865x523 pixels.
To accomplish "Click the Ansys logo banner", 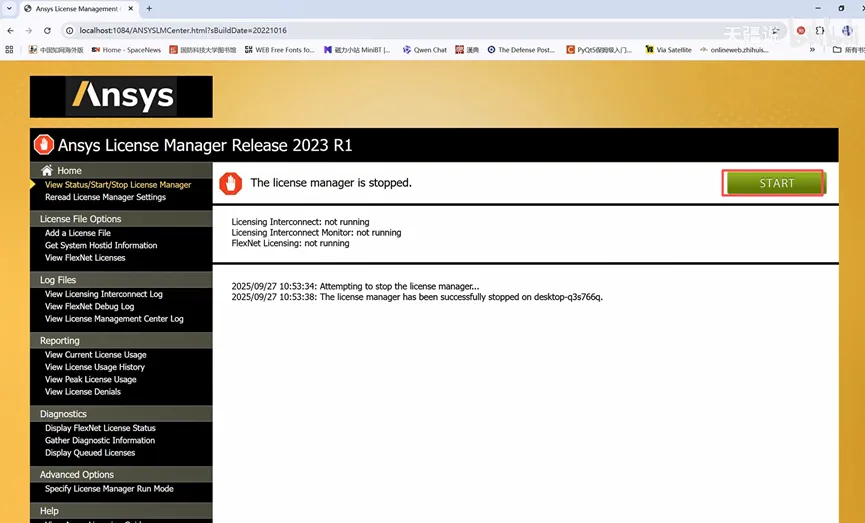I will [x=121, y=97].
